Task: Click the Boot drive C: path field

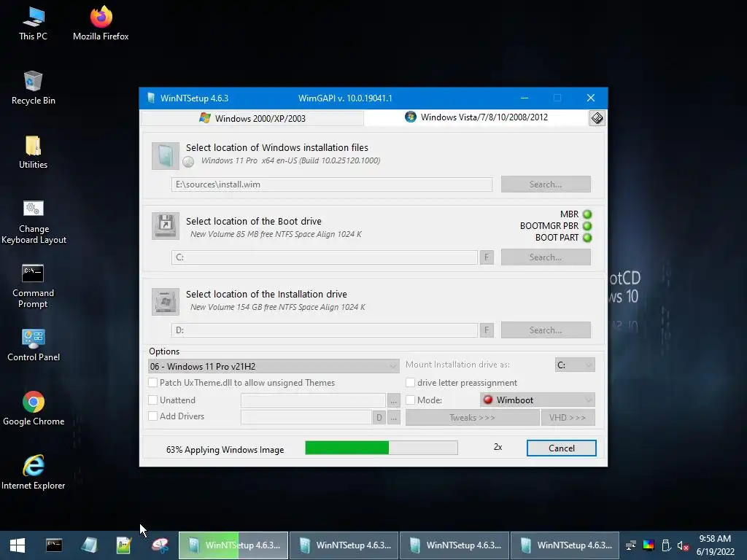Action: 325,257
